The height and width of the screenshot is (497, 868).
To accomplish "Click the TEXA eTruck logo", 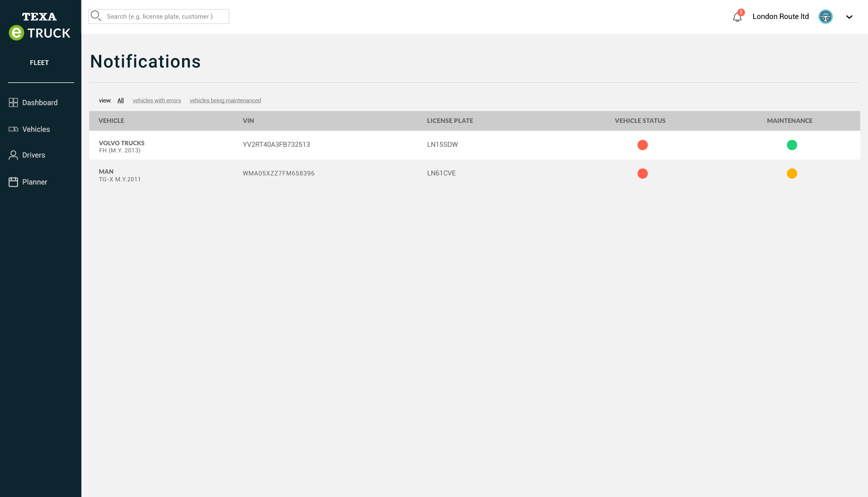I will pos(40,26).
